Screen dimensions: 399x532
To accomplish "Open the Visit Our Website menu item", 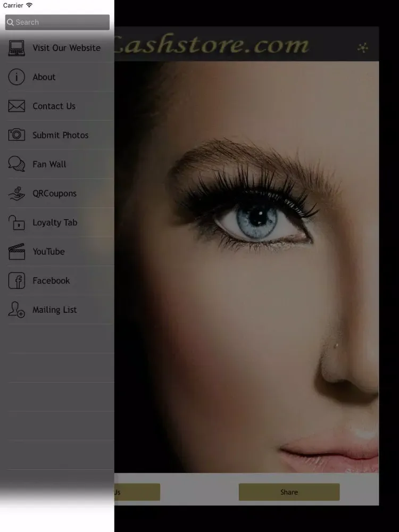I will (x=57, y=48).
